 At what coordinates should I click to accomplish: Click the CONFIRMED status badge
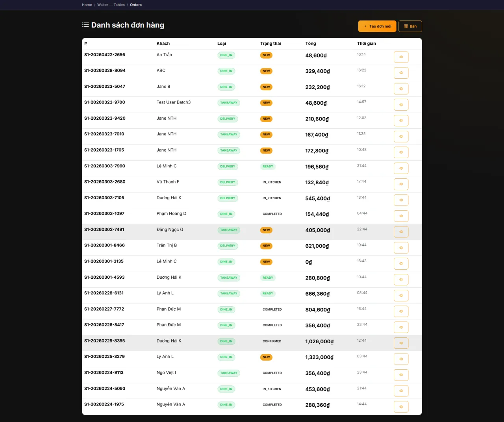tap(272, 341)
